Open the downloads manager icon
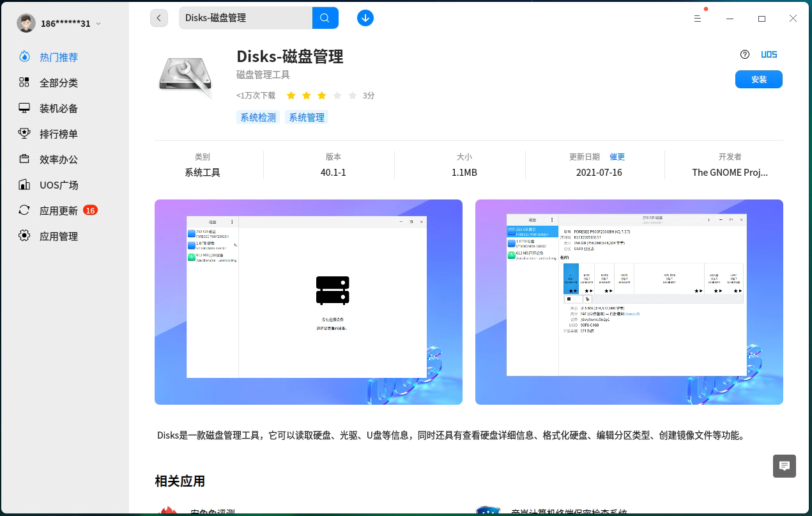The height and width of the screenshot is (516, 812). pyautogui.click(x=365, y=18)
